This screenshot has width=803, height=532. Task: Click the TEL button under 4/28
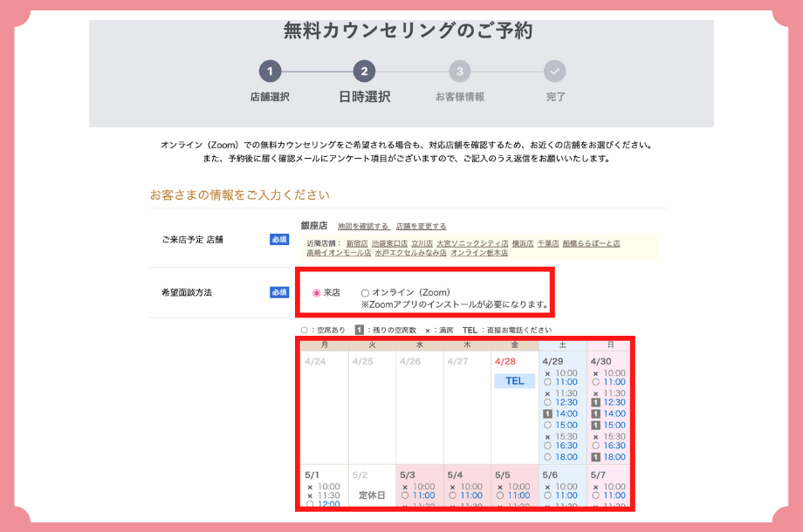coord(513,381)
